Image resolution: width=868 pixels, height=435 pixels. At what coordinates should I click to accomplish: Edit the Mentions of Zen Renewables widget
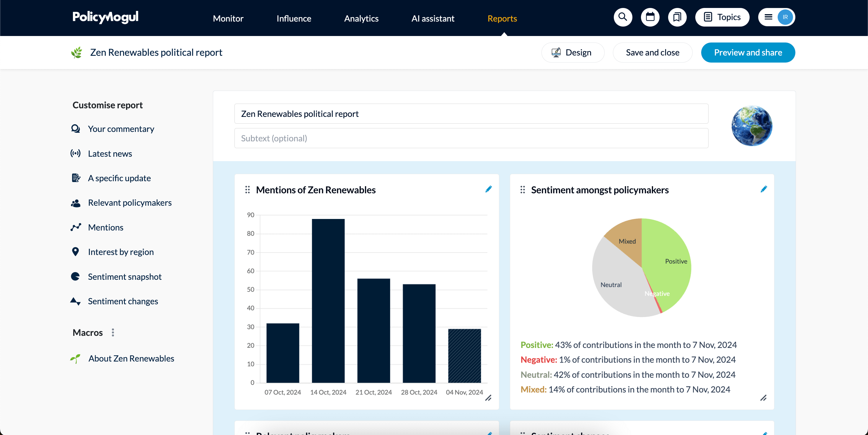tap(488, 189)
